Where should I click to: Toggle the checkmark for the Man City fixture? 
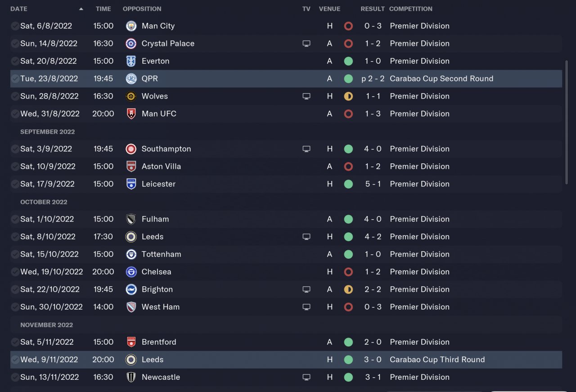[x=15, y=26]
